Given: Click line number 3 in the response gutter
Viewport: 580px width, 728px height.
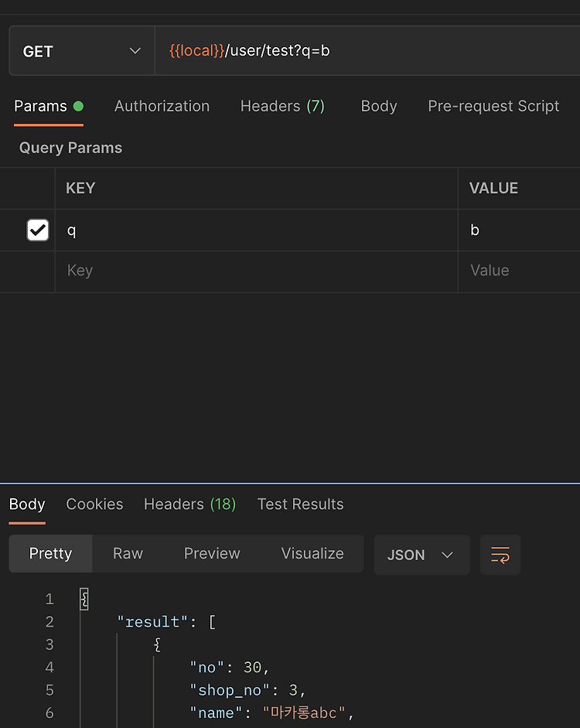Looking at the screenshot, I should pos(49,644).
